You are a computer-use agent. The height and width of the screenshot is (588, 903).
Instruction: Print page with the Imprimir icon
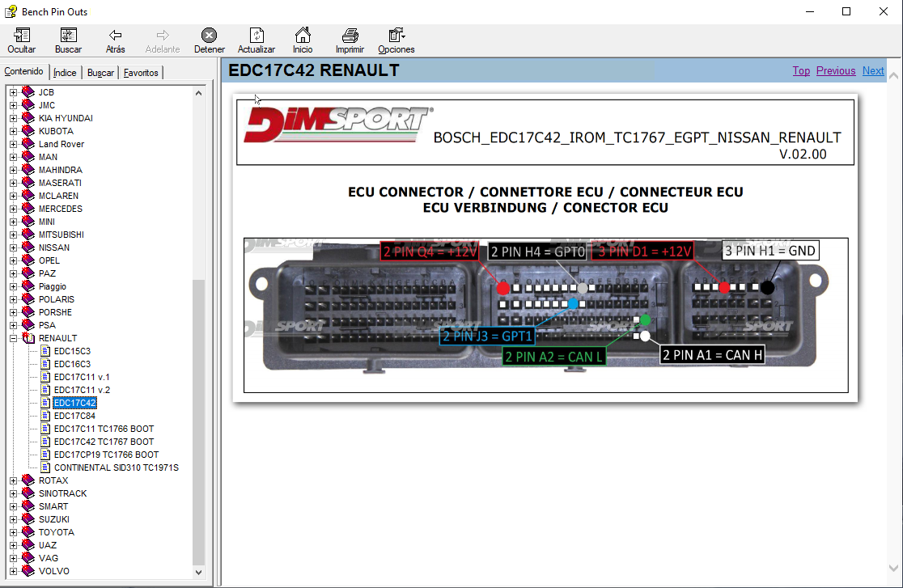(350, 35)
